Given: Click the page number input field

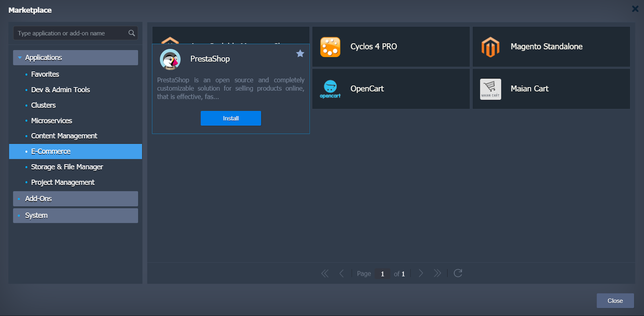Looking at the screenshot, I should 382,274.
